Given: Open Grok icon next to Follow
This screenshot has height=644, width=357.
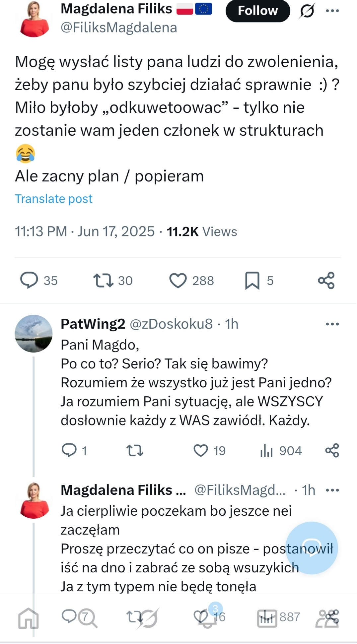Looking at the screenshot, I should tap(307, 11).
